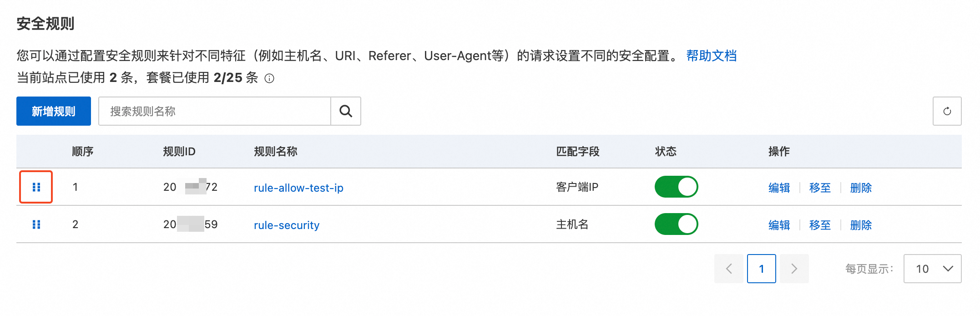
Task: Click info icon beside usage count
Action: click(x=269, y=78)
